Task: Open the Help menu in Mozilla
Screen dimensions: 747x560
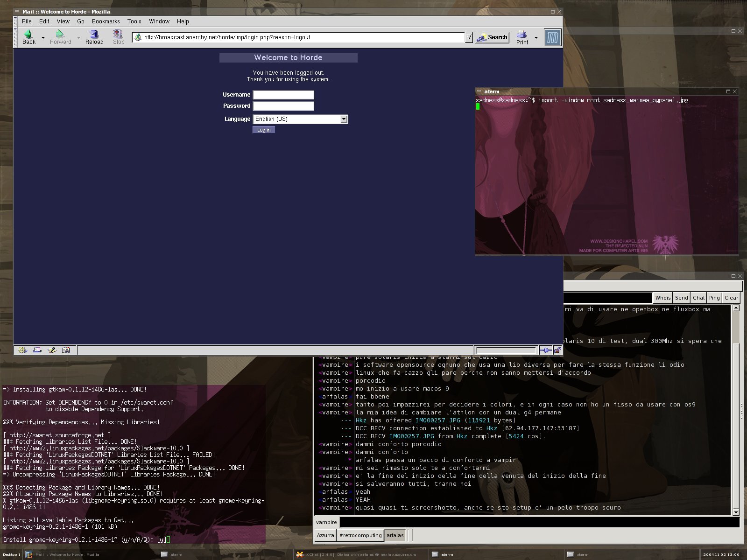Action: [x=183, y=21]
